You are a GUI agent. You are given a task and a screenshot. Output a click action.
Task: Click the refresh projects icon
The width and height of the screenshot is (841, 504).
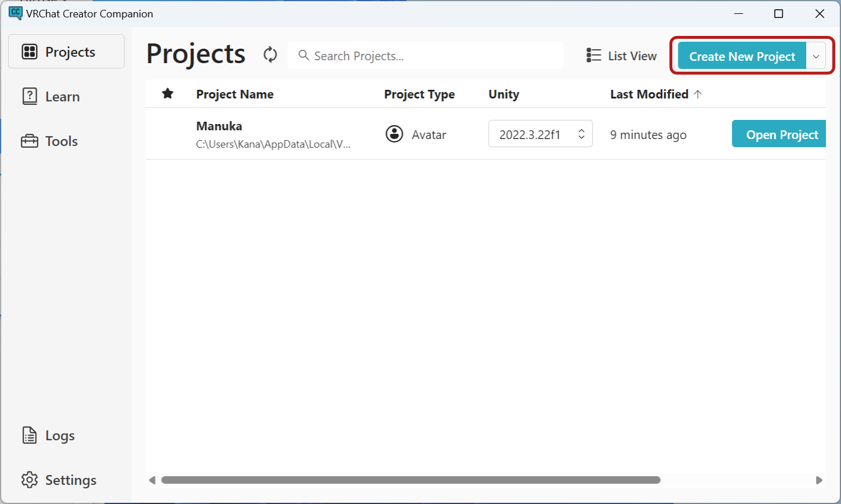(x=270, y=55)
